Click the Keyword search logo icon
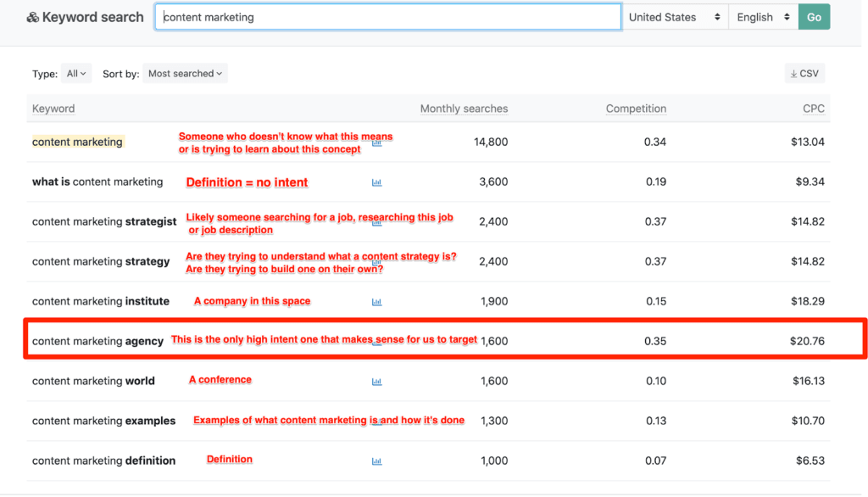The height and width of the screenshot is (497, 868). (x=33, y=18)
